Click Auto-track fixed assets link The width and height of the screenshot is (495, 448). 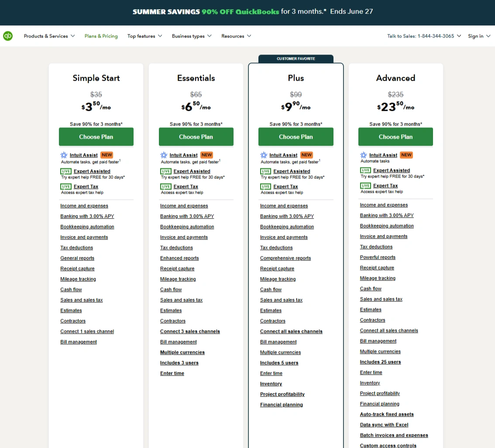point(387,414)
